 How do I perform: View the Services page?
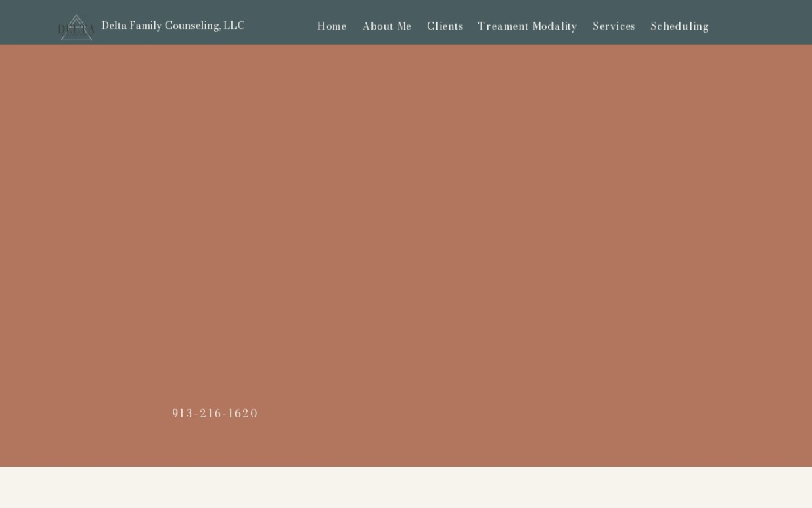614,26
